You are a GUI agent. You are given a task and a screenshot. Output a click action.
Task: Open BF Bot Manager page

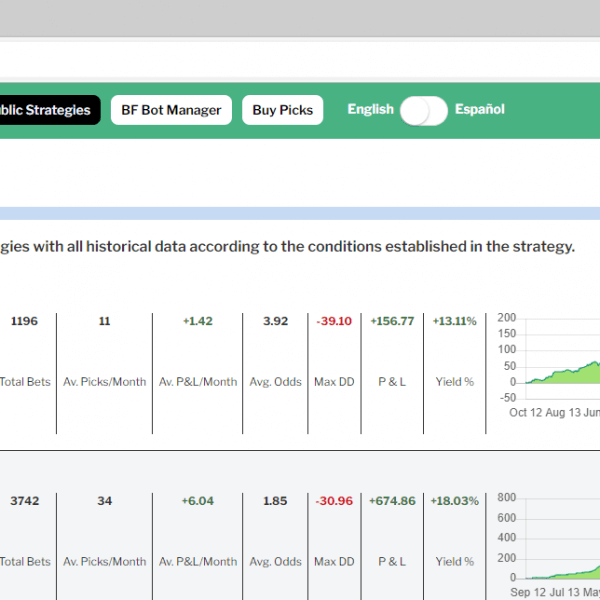tap(171, 110)
